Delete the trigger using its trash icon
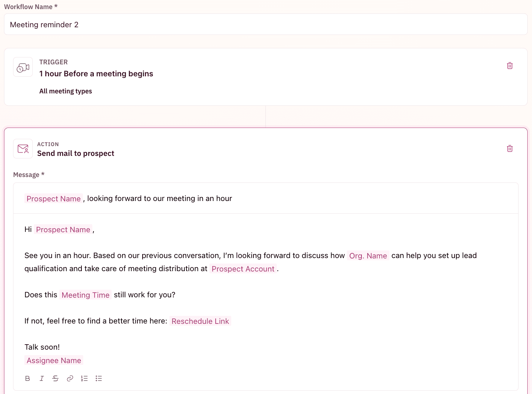The image size is (532, 394). coord(509,65)
